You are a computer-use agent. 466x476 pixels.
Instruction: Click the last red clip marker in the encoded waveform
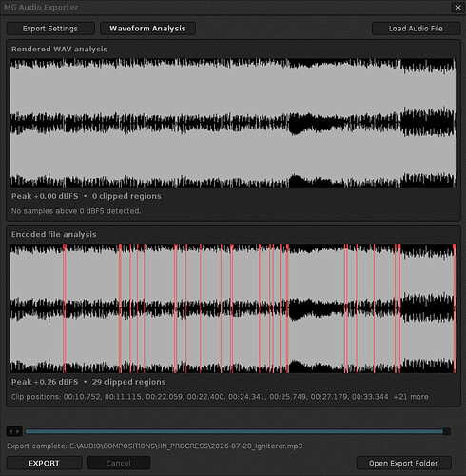(455, 308)
